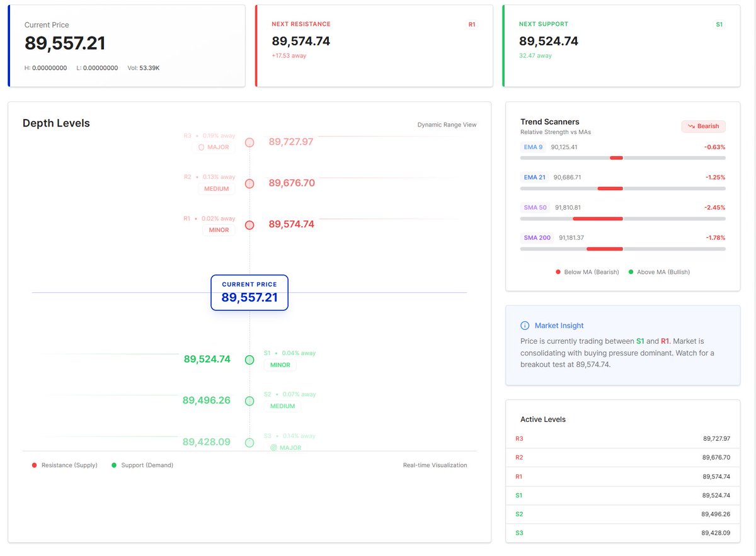Click the S1 badge in Next Support card

719,25
